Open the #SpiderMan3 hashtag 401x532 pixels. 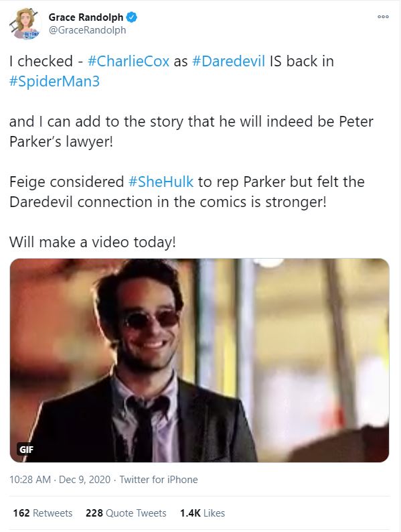pos(54,82)
